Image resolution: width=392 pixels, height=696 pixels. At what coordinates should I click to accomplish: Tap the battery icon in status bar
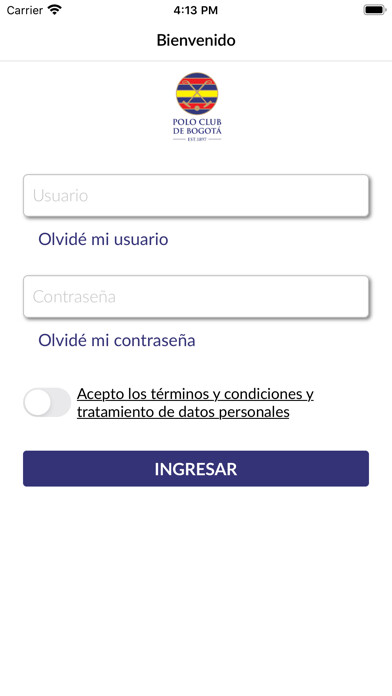click(x=375, y=10)
